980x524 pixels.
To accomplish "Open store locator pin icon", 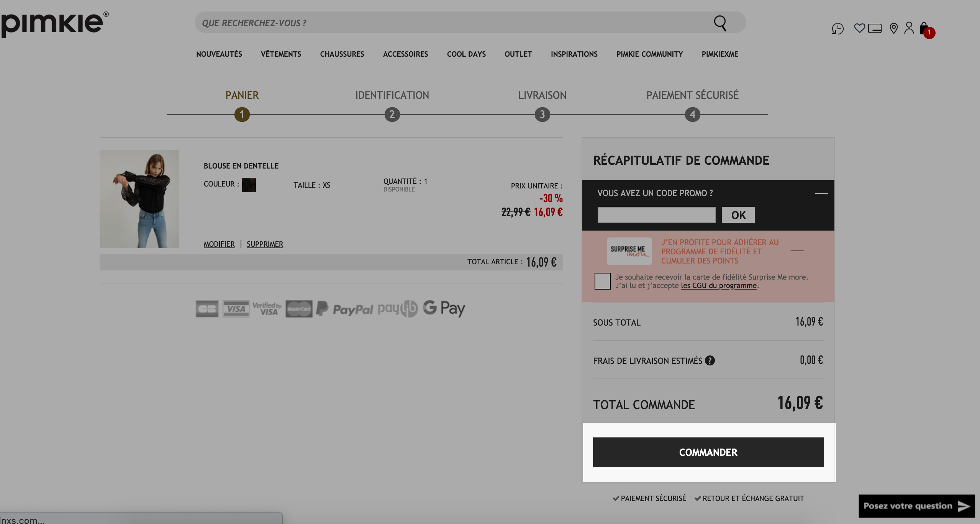I will click(893, 28).
